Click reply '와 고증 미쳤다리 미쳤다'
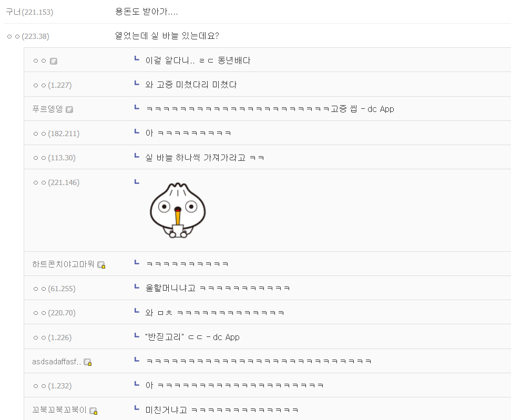511x420 pixels. coord(191,85)
